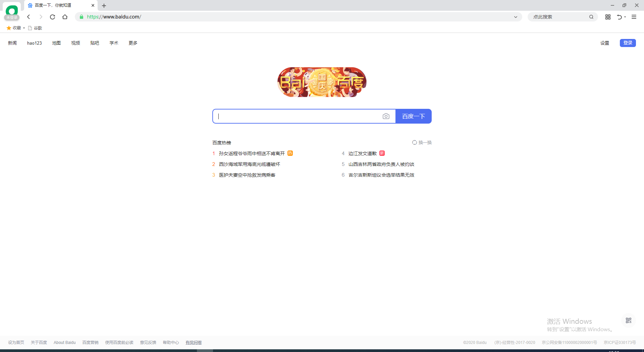The image size is (644, 352).
Task: Open About Baidu footer link
Action: click(x=65, y=343)
